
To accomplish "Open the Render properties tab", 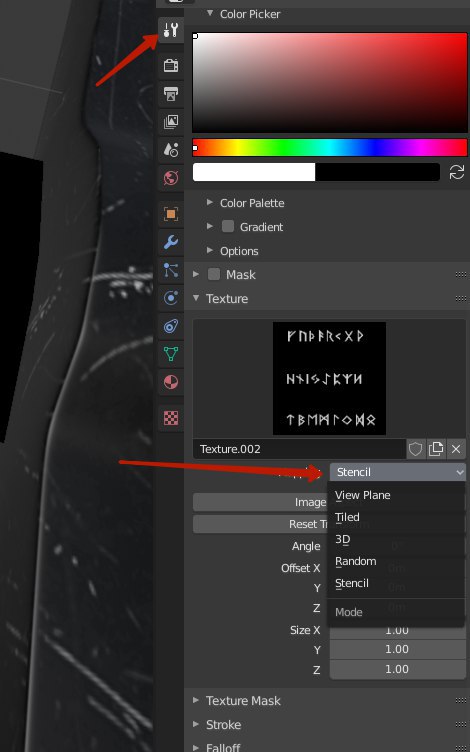I will 171,65.
